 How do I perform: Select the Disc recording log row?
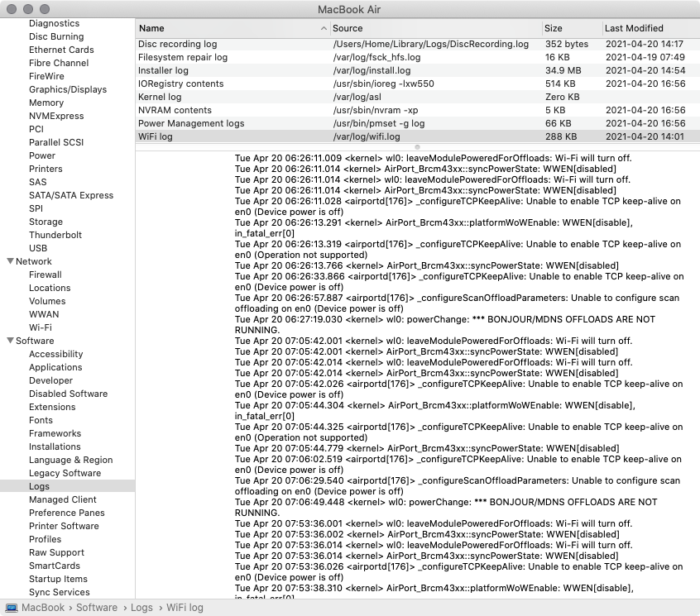tap(417, 44)
